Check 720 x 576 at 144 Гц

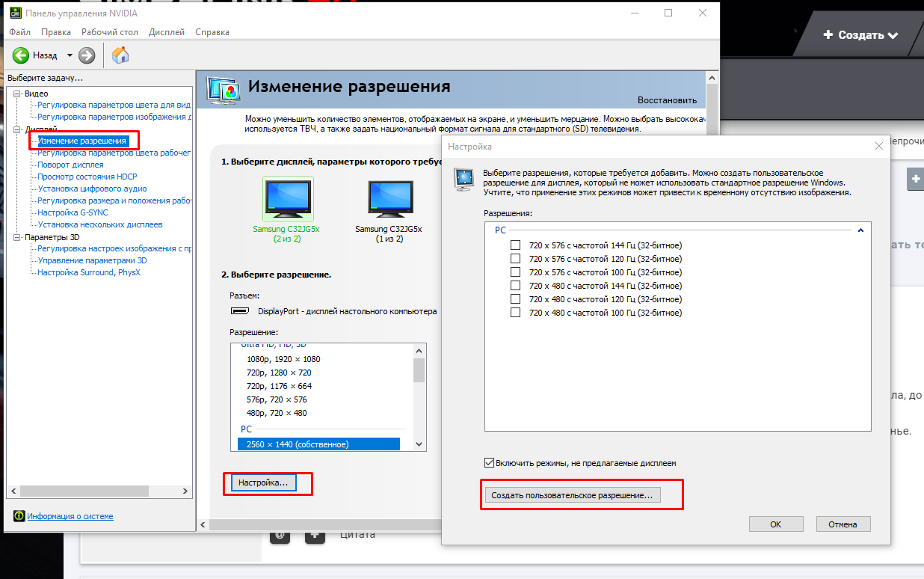tap(515, 245)
